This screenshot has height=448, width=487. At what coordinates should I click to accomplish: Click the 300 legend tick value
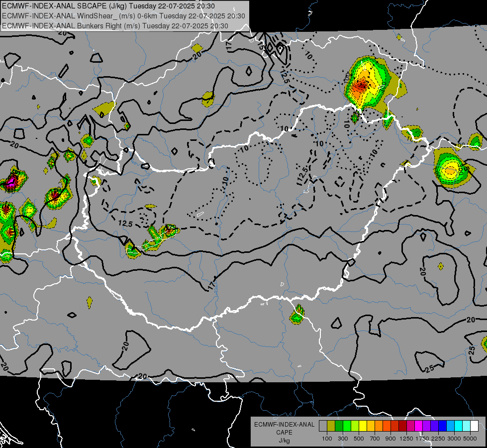pos(343,439)
